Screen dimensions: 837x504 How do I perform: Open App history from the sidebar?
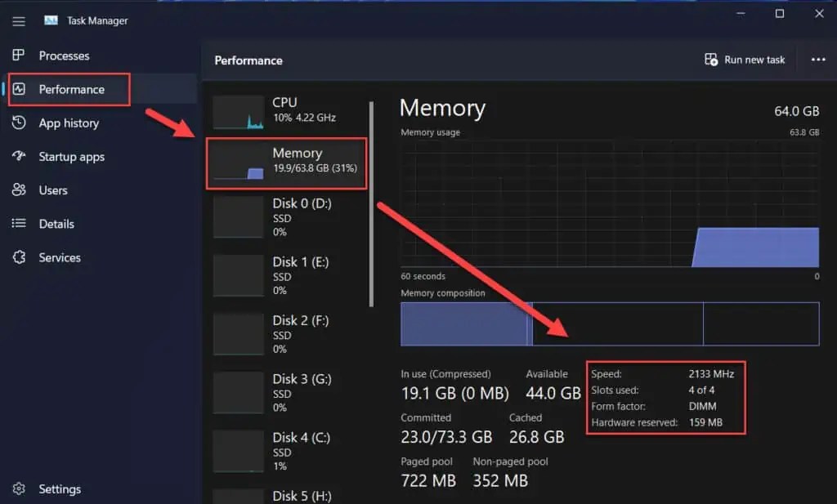click(x=18, y=123)
